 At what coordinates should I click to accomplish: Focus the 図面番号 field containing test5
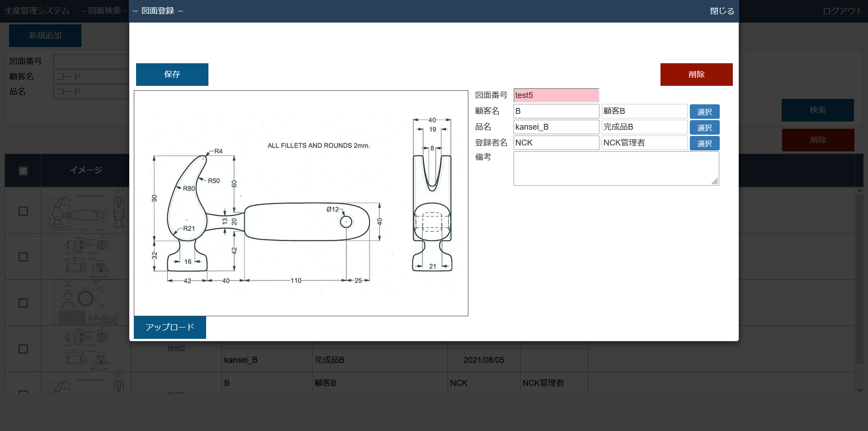[x=556, y=95]
